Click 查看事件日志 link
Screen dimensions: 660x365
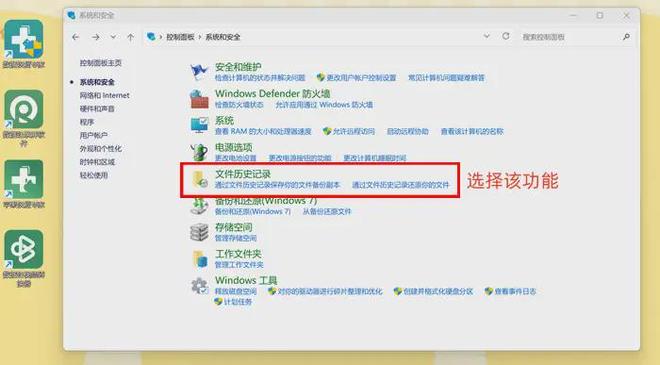coord(515,291)
